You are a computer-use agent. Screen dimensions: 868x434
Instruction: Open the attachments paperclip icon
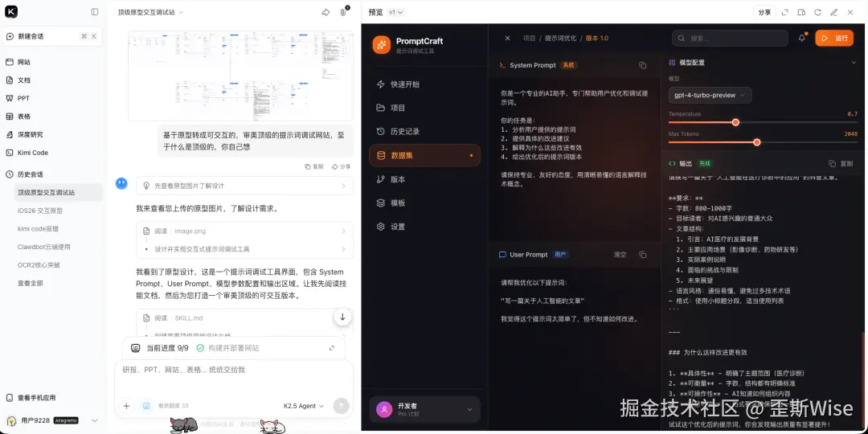point(343,12)
